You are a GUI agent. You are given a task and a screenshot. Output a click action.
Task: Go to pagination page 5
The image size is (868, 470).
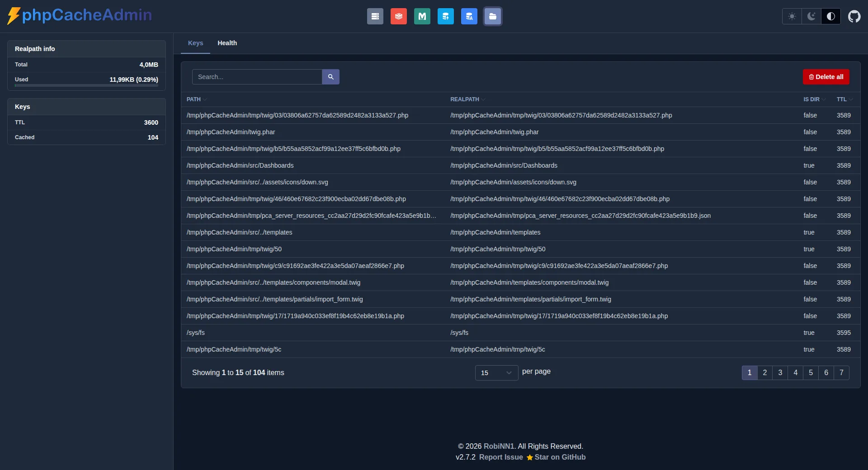tap(811, 373)
